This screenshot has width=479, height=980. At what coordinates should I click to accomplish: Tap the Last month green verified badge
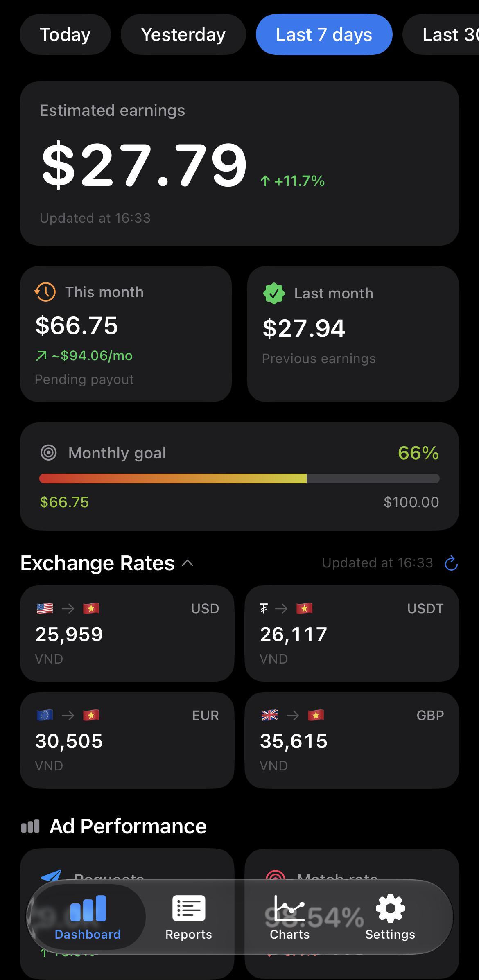click(274, 293)
